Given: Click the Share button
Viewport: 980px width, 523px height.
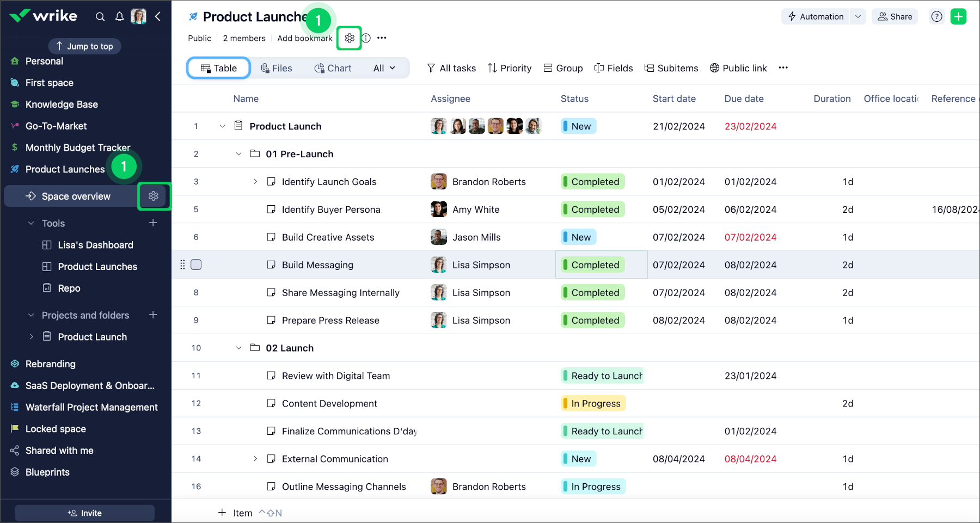Looking at the screenshot, I should point(895,17).
